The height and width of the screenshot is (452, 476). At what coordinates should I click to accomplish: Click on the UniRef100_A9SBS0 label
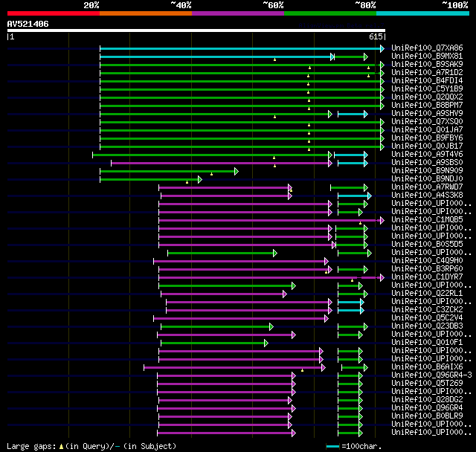pyautogui.click(x=427, y=163)
